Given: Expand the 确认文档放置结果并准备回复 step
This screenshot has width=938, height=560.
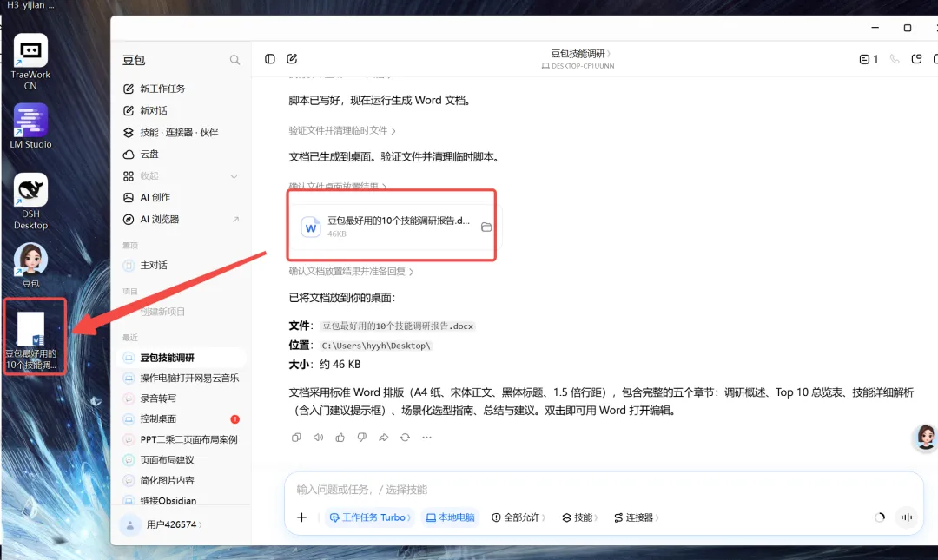Looking at the screenshot, I should [351, 271].
